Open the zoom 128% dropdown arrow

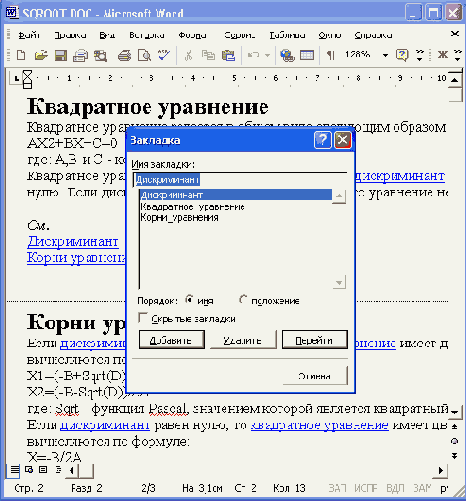click(385, 55)
